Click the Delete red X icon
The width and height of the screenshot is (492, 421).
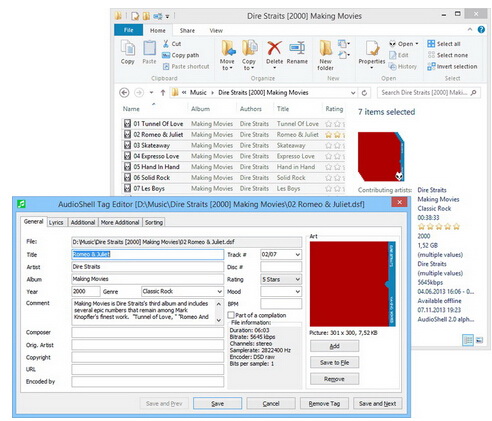coord(274,48)
